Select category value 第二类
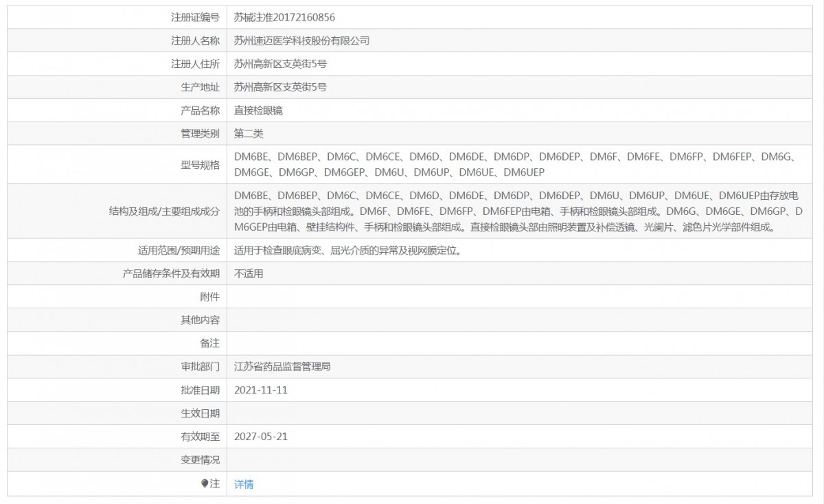824x504 pixels. [249, 134]
